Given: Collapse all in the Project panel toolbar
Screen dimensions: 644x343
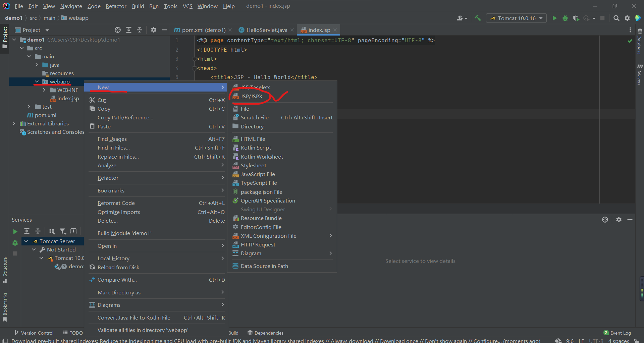Looking at the screenshot, I should pyautogui.click(x=140, y=30).
